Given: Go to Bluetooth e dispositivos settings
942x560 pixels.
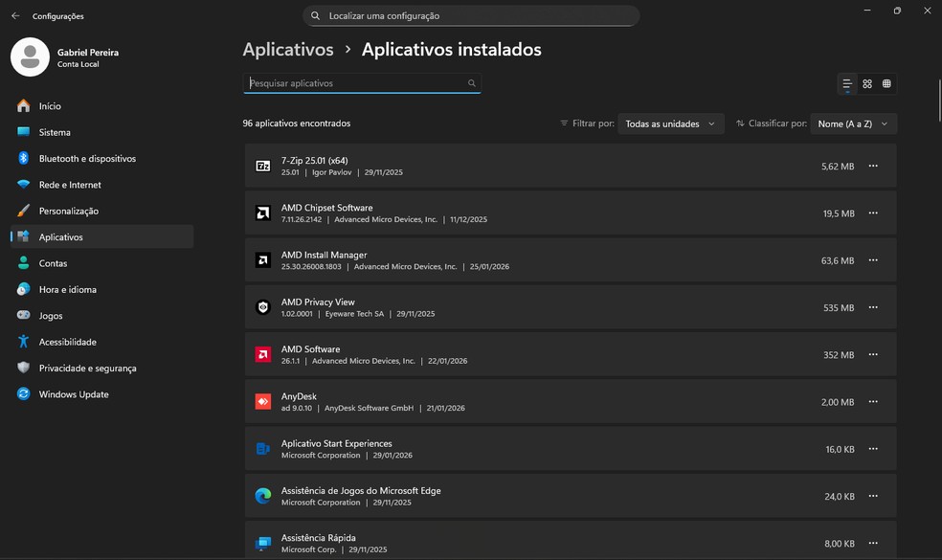Looking at the screenshot, I should pos(87,158).
